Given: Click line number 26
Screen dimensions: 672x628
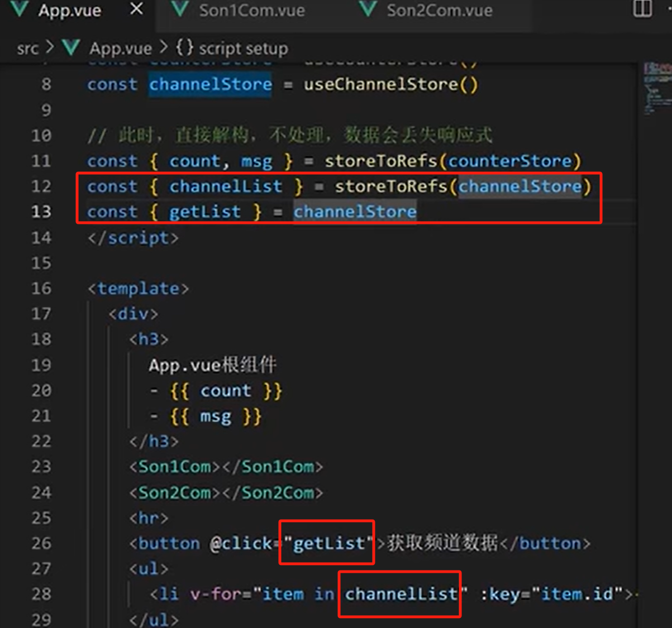Looking at the screenshot, I should tap(41, 543).
